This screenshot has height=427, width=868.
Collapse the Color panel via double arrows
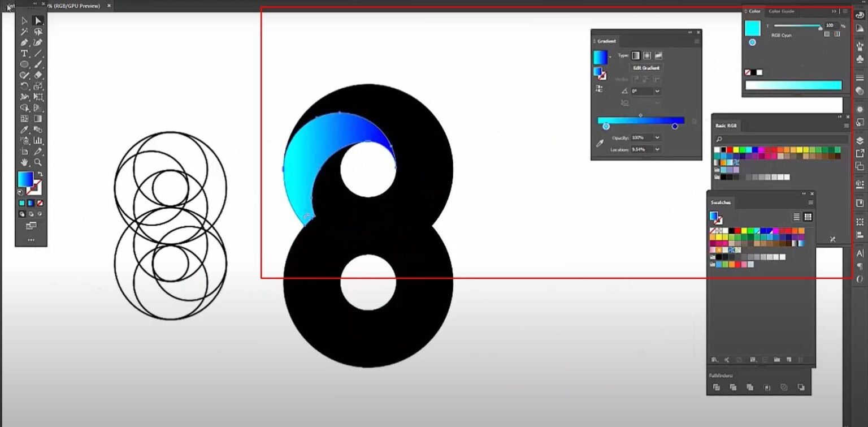(x=834, y=11)
